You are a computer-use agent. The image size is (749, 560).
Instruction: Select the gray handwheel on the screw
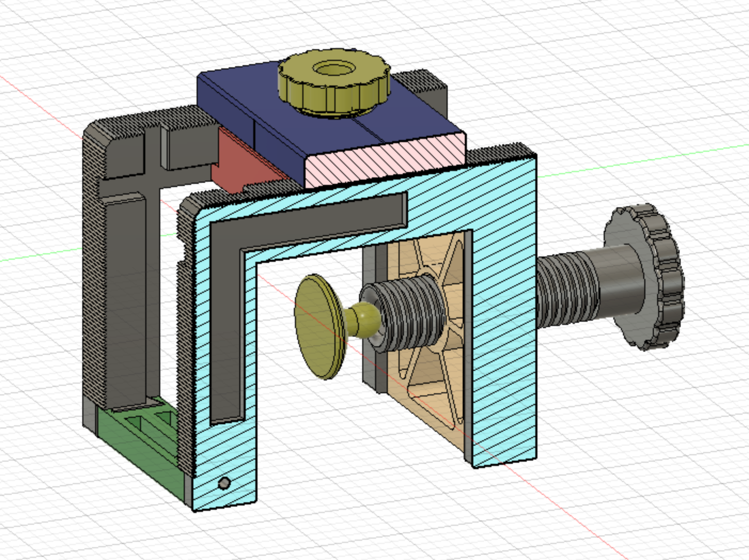point(644,276)
